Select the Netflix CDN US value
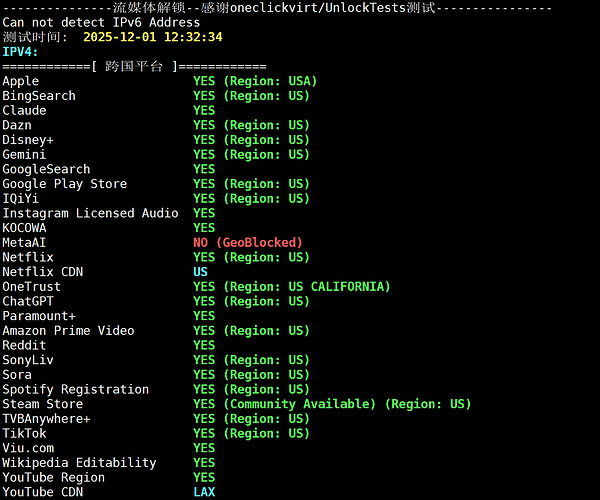The image size is (600, 500). (x=201, y=272)
